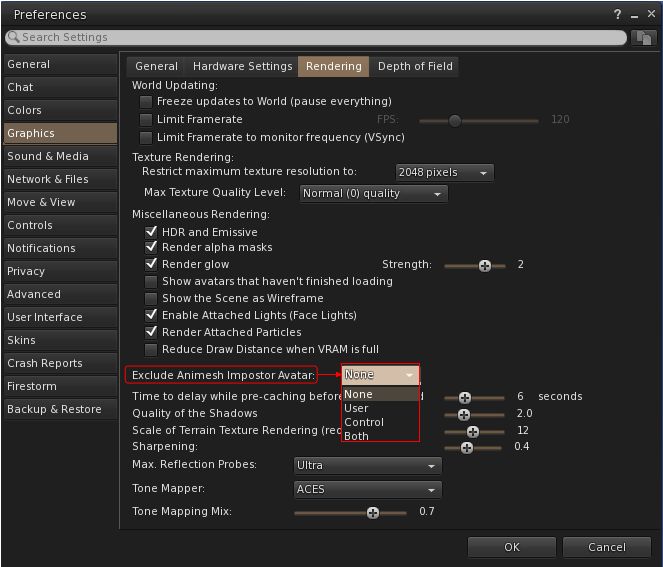Expand the Max Texture Quality Level dropdown
This screenshot has width=663, height=567.
(372, 194)
